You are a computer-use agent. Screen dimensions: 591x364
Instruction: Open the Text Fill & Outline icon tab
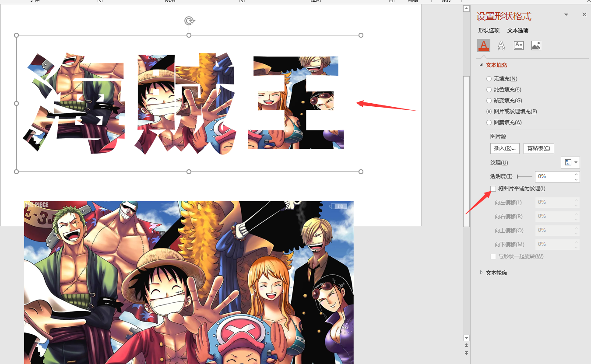pos(484,45)
